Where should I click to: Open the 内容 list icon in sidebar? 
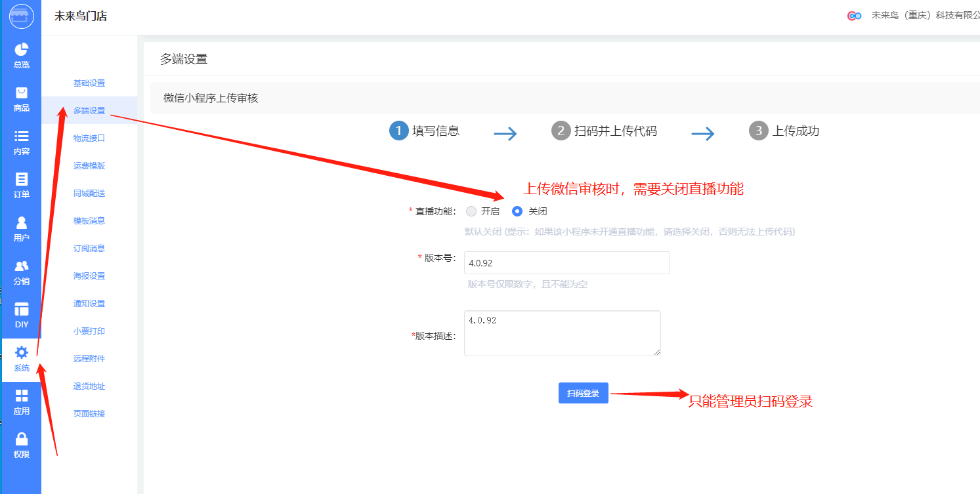click(x=22, y=136)
